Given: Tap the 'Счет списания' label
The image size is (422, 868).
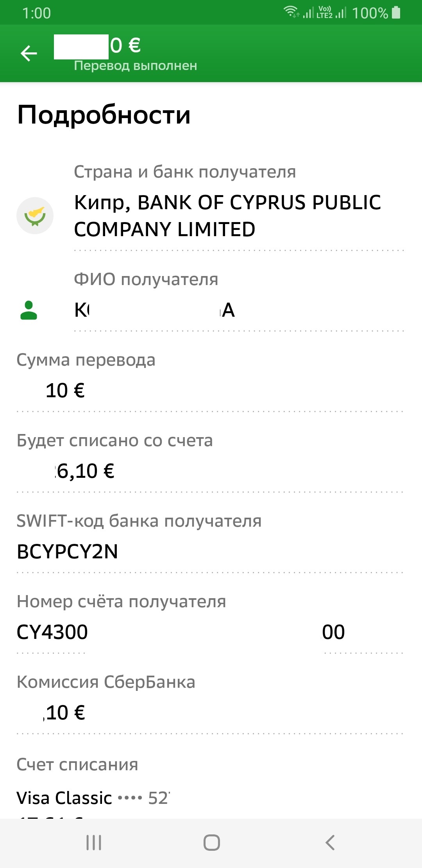Looking at the screenshot, I should (x=77, y=764).
